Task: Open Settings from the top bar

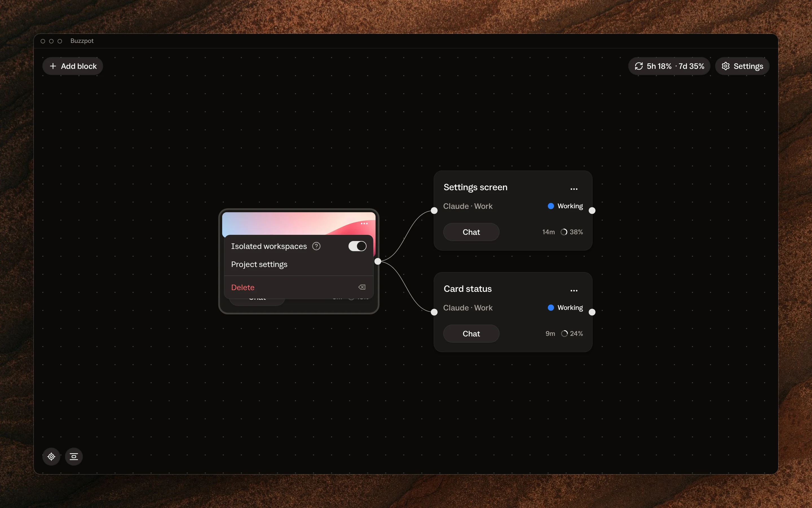Action: coord(742,66)
